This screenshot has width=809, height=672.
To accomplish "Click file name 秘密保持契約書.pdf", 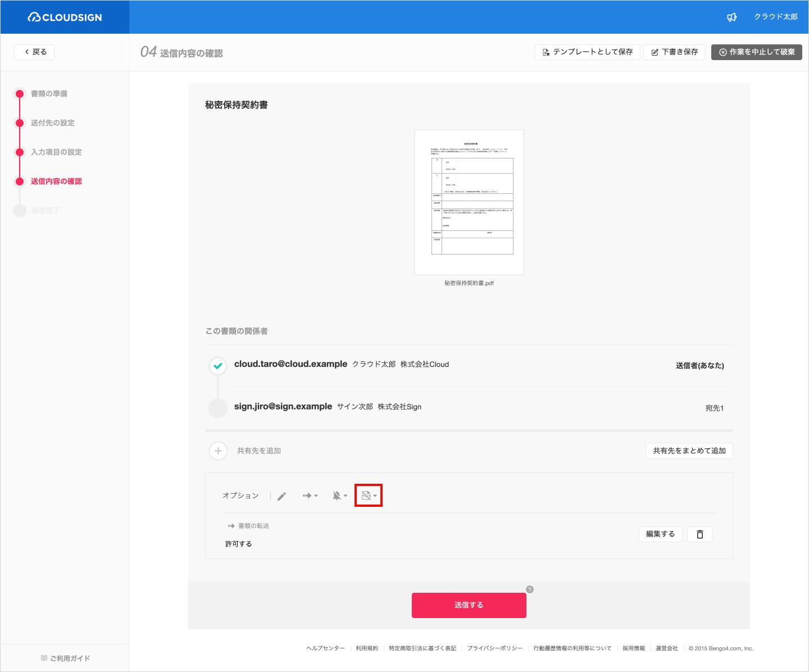I will tap(469, 283).
